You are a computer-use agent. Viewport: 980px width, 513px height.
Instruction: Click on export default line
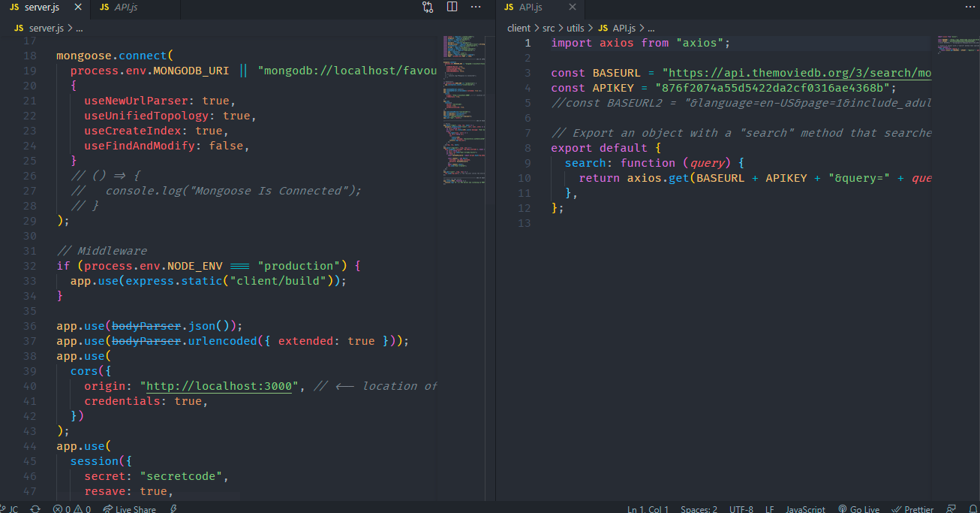(606, 148)
